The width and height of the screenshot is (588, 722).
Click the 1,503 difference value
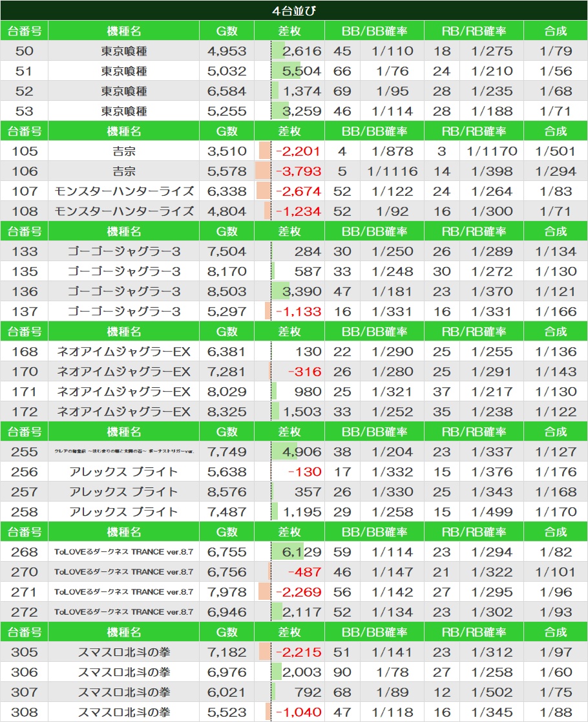coord(301,412)
